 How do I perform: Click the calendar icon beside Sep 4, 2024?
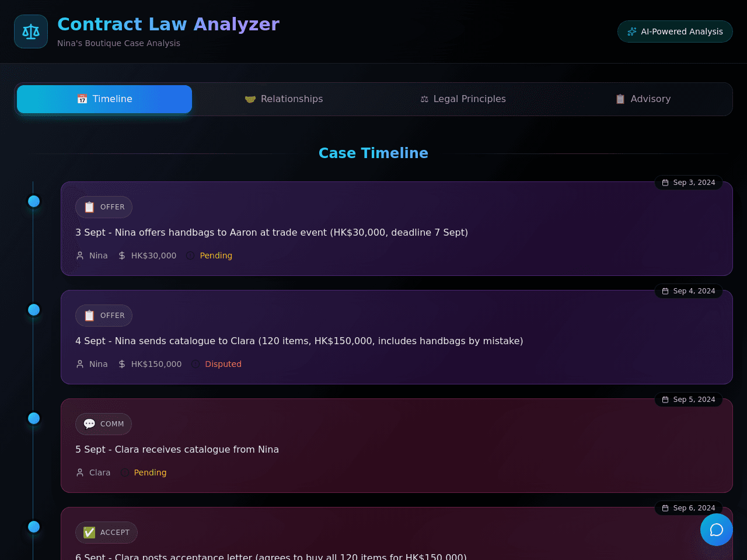tap(665, 291)
